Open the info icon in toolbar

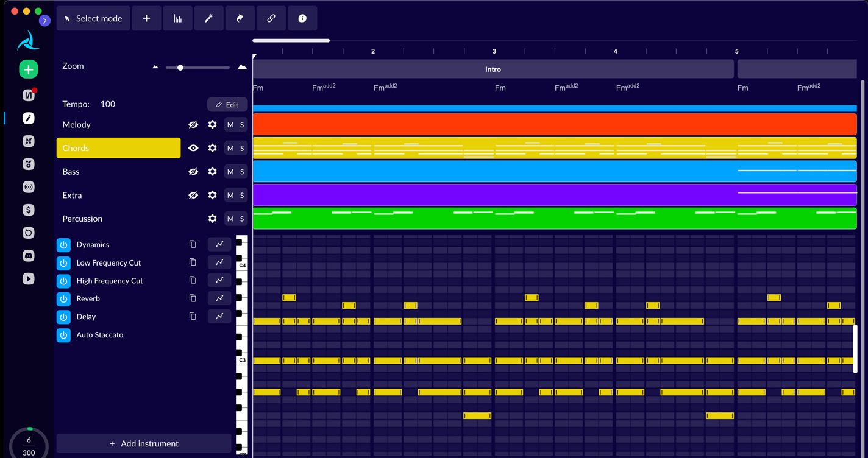(302, 18)
